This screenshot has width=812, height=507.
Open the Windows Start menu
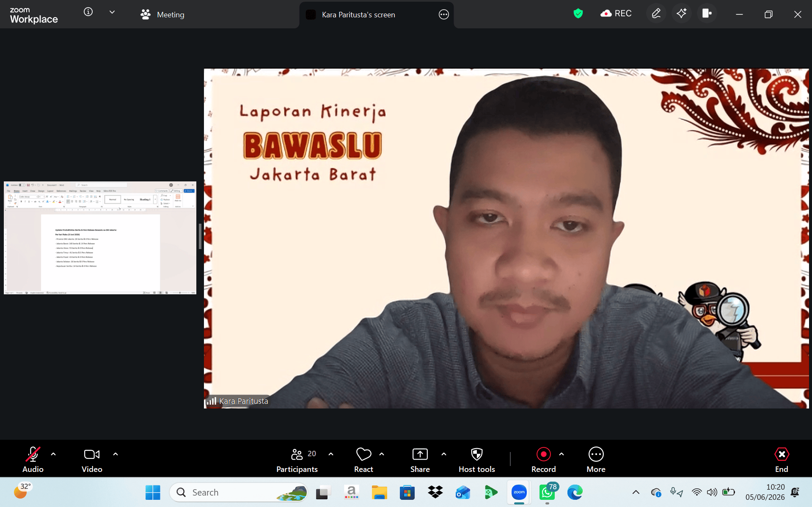point(153,493)
